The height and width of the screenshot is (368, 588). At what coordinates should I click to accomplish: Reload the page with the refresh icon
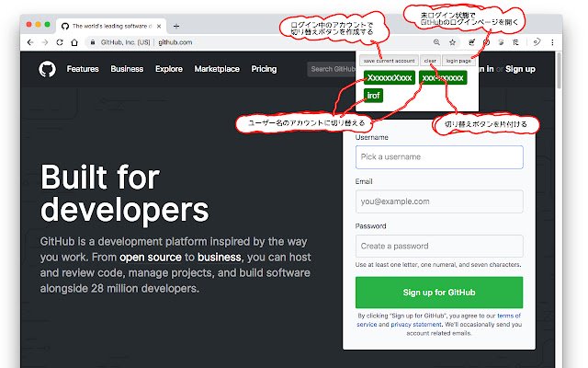pos(60,42)
